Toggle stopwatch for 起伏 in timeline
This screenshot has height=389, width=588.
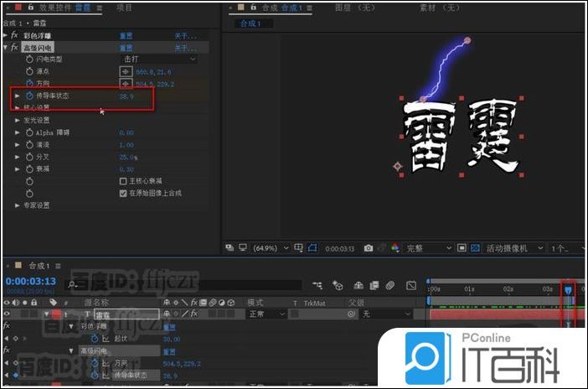[95, 339]
